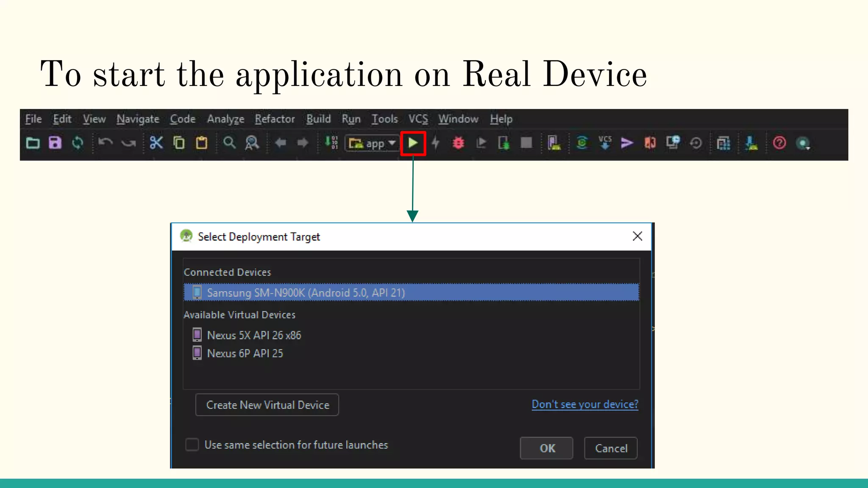Click the Show history clock icon
The height and width of the screenshot is (488, 868).
click(x=673, y=142)
